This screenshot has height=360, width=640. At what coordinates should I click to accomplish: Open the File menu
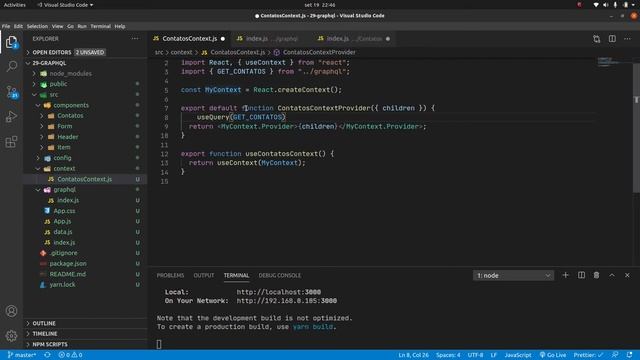[6, 26]
